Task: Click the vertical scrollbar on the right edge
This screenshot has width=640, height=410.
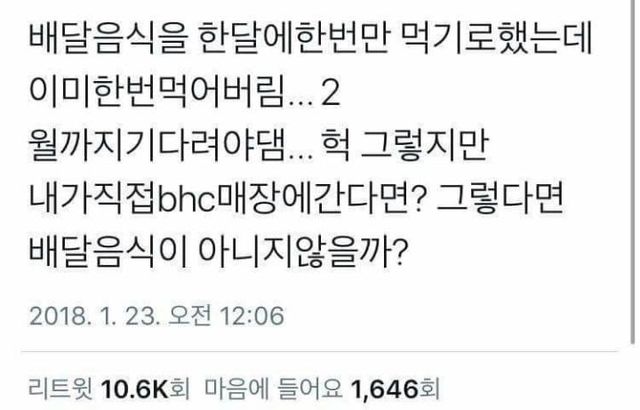Action: tap(633, 171)
